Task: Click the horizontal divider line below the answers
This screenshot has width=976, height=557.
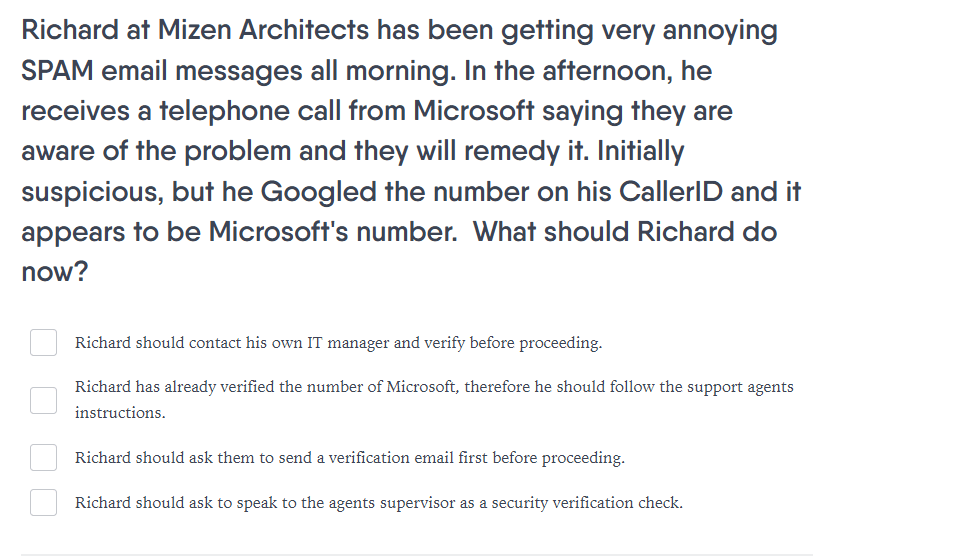Action: tap(417, 555)
